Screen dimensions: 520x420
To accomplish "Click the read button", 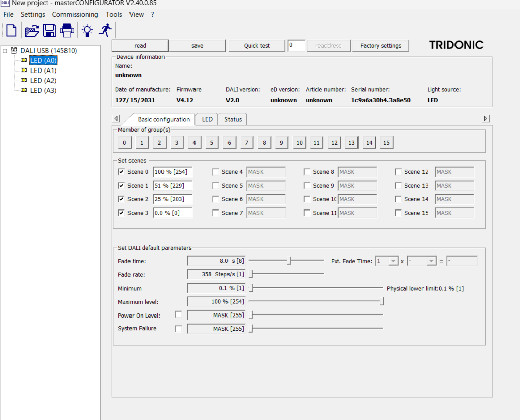I will point(140,45).
